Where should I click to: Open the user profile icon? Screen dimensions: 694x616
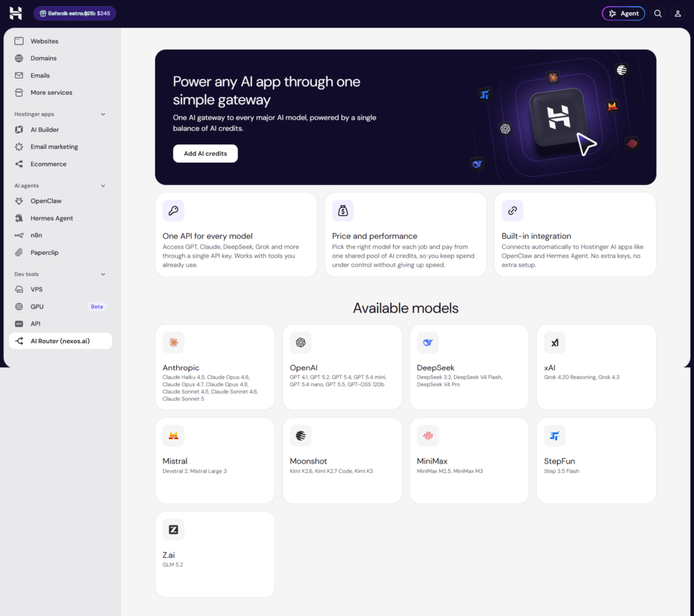pyautogui.click(x=678, y=14)
